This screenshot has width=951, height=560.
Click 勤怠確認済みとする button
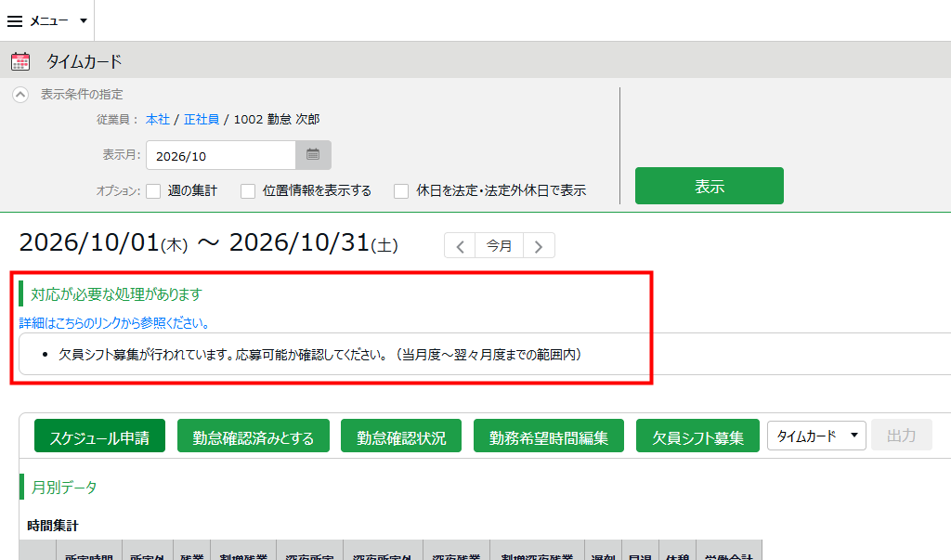254,436
